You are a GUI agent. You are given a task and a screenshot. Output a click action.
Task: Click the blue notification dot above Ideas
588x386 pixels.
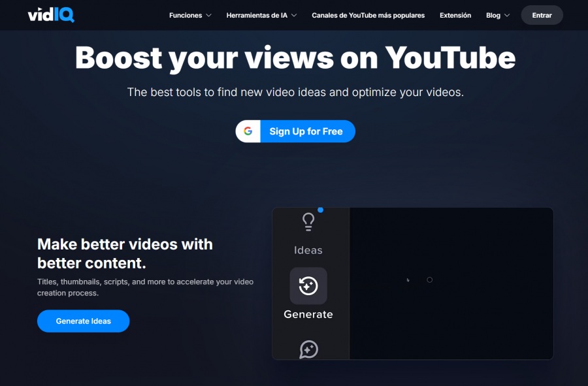tap(320, 210)
